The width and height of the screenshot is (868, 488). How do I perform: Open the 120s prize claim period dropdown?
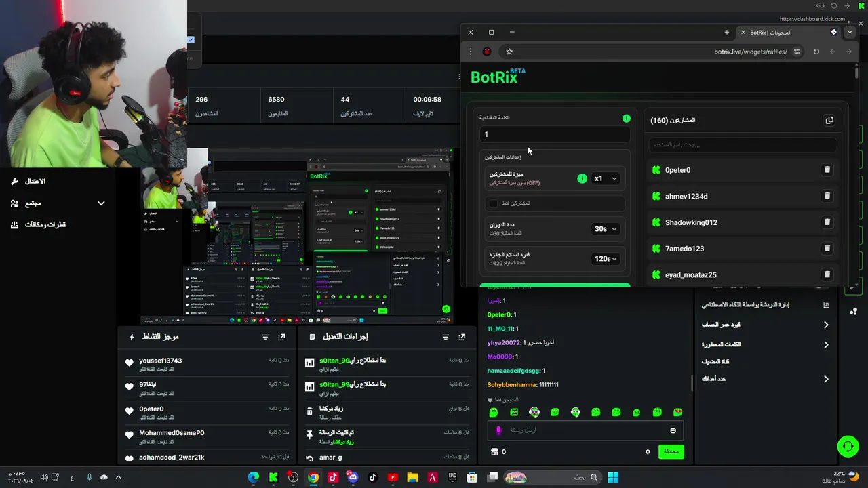[605, 259]
